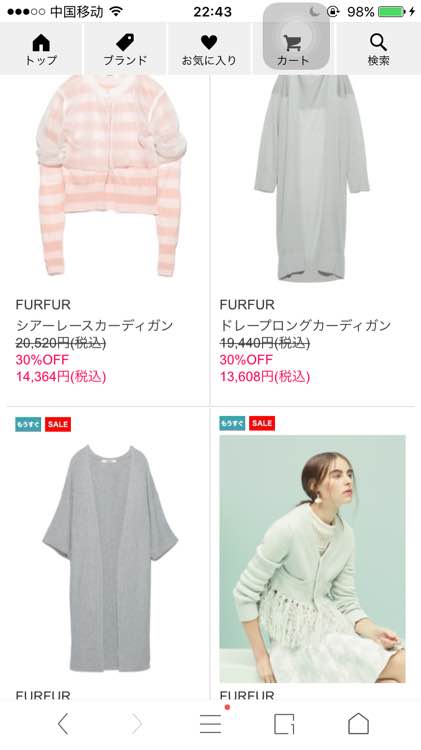Tap the browser home icon
This screenshot has width=421, height=750.
point(358,723)
